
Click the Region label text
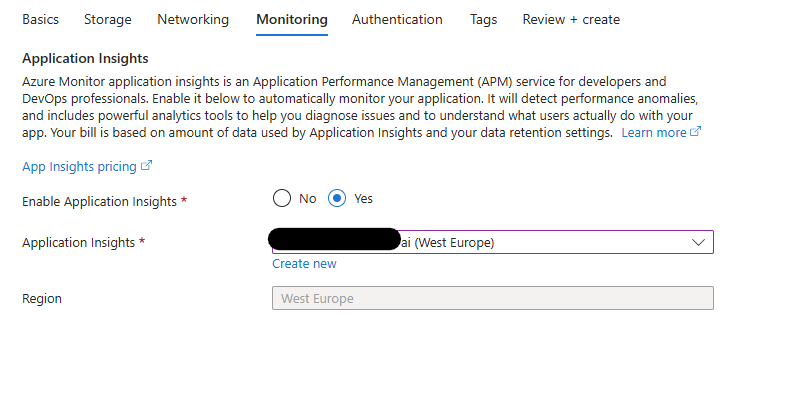pyautogui.click(x=42, y=299)
